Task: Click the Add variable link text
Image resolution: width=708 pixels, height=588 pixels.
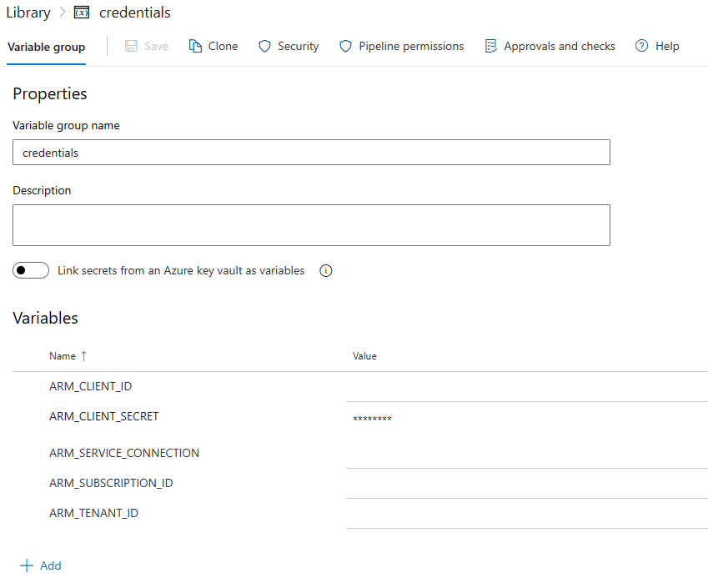Action: (x=51, y=565)
